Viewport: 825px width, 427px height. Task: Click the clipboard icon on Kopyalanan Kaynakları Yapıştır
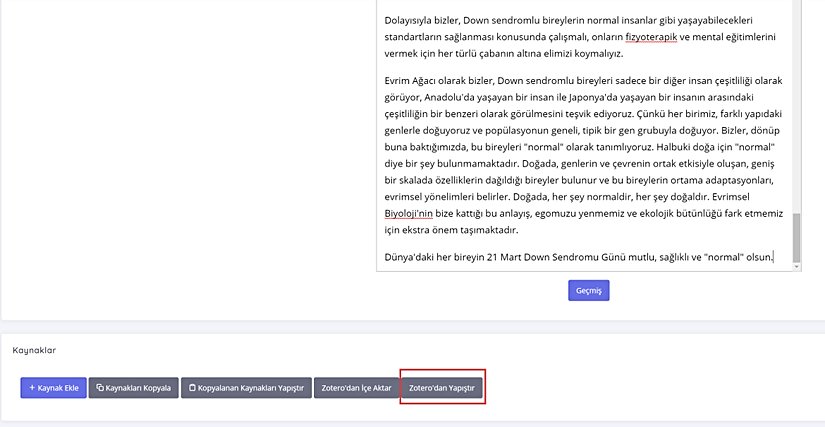[x=192, y=388]
